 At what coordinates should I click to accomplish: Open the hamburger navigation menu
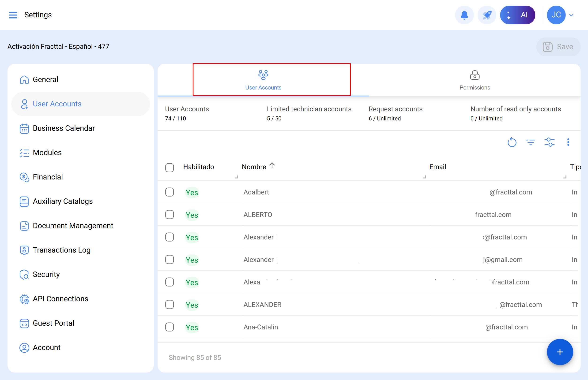tap(13, 15)
